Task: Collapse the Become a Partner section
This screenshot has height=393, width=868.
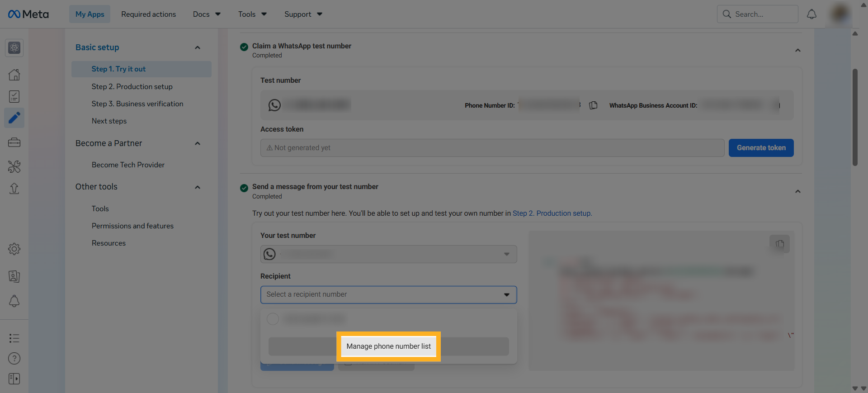Action: click(197, 143)
